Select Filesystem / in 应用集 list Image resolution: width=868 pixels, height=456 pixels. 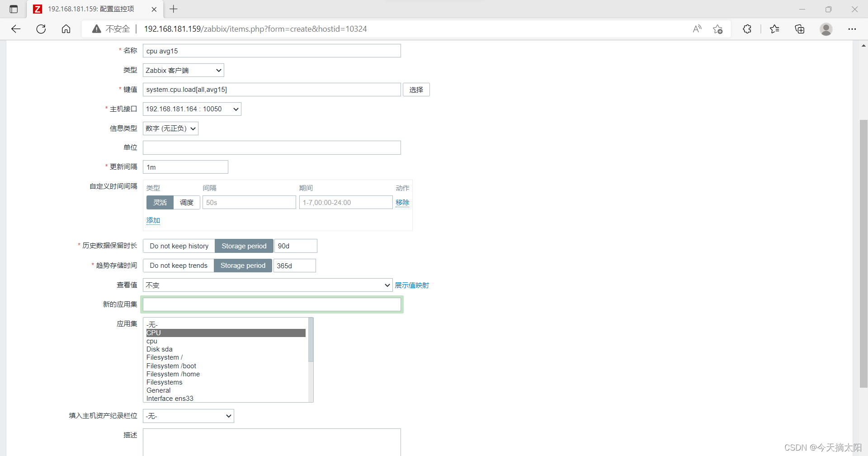226,357
